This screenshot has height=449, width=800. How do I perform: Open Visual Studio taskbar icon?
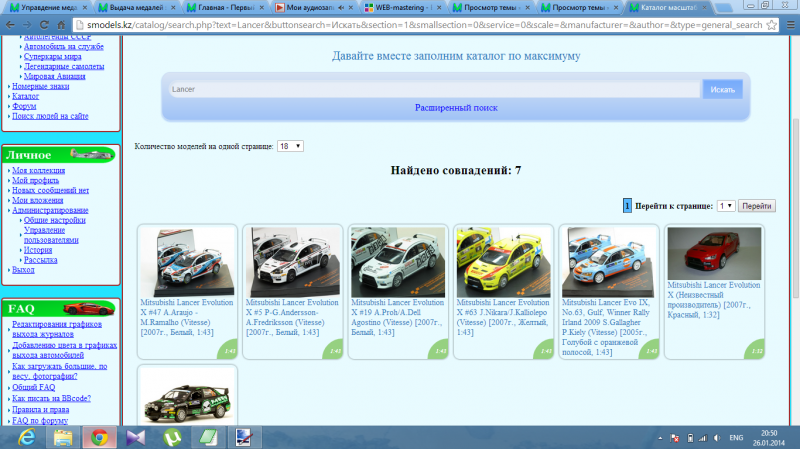136,438
